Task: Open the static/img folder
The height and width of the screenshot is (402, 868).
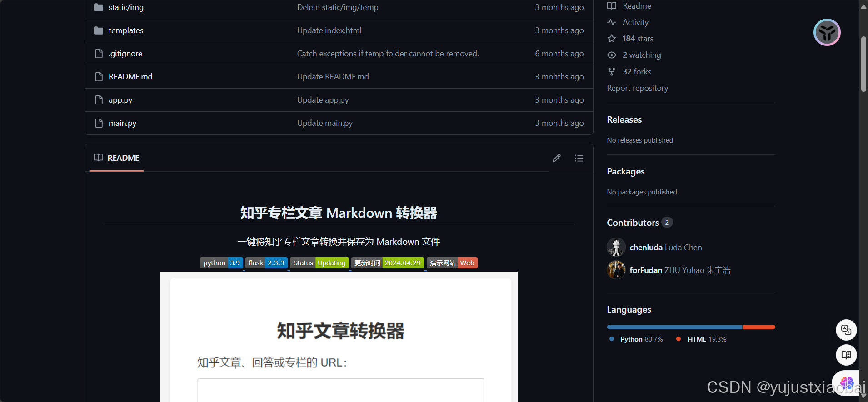Action: (126, 7)
